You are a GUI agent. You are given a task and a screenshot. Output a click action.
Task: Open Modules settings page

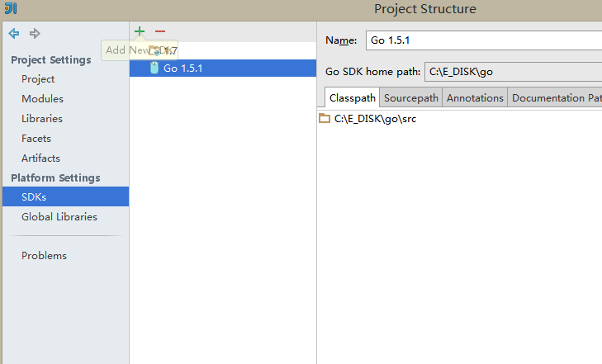42,98
